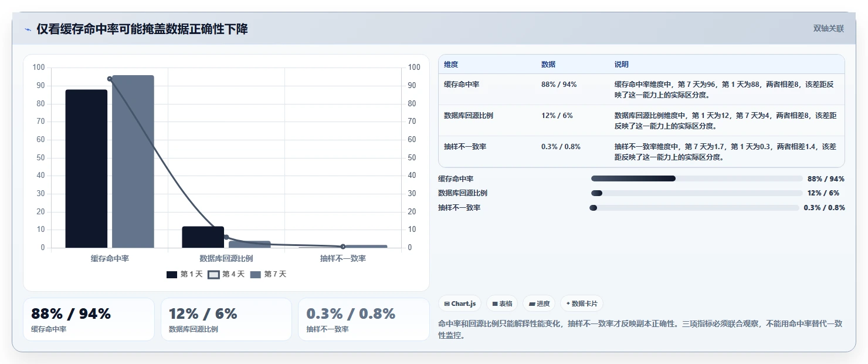This screenshot has width=868, height=364.
Task: Open the 12% / 6% 数据库回源比例 card
Action: pyautogui.click(x=226, y=319)
